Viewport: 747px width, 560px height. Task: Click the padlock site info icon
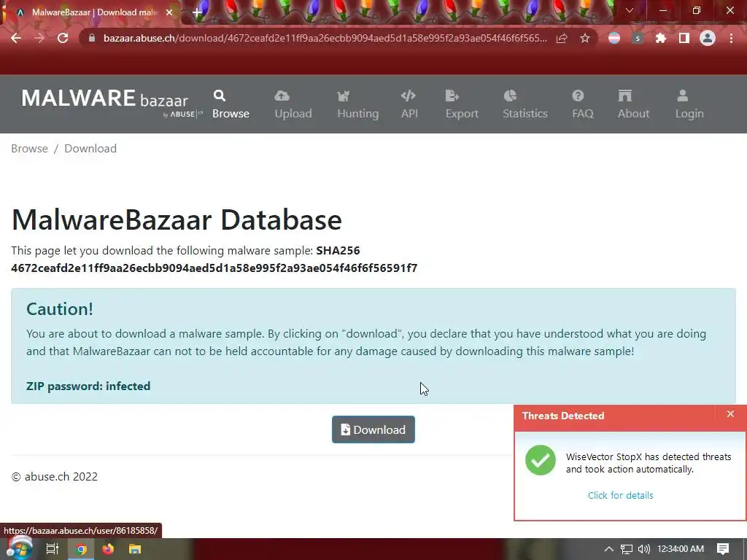point(92,38)
